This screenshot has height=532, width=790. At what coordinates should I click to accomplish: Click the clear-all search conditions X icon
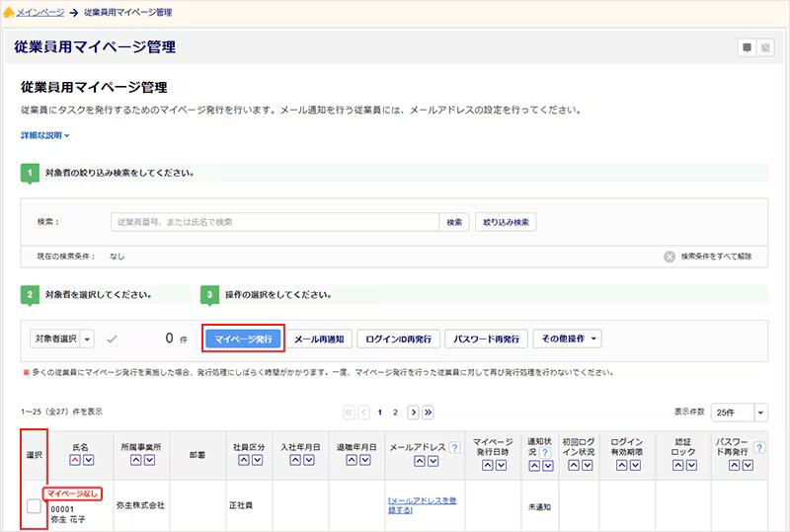pyautogui.click(x=670, y=257)
